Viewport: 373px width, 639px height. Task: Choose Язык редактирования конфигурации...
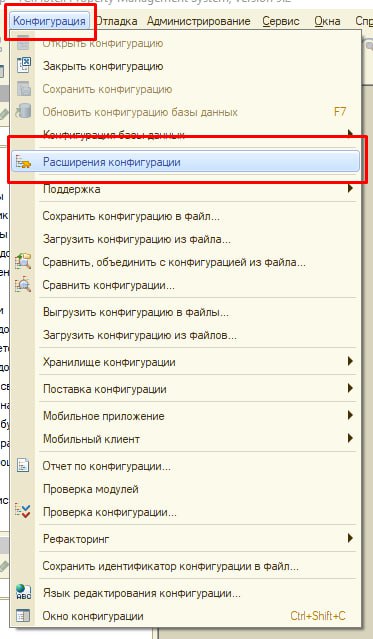click(141, 593)
